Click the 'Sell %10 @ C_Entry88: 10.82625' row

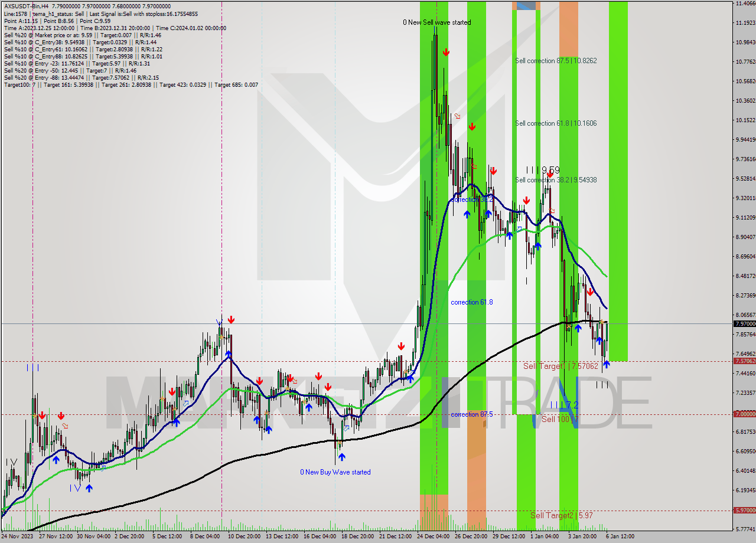[82, 56]
